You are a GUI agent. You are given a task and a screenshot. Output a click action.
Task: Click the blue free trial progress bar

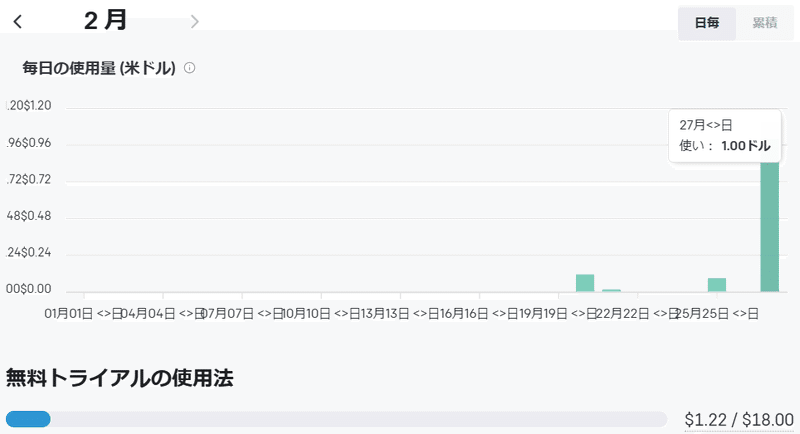[28, 419]
